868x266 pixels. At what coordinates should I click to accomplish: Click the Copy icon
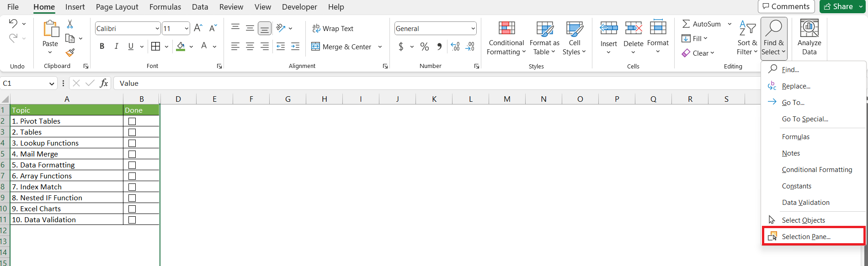click(70, 38)
